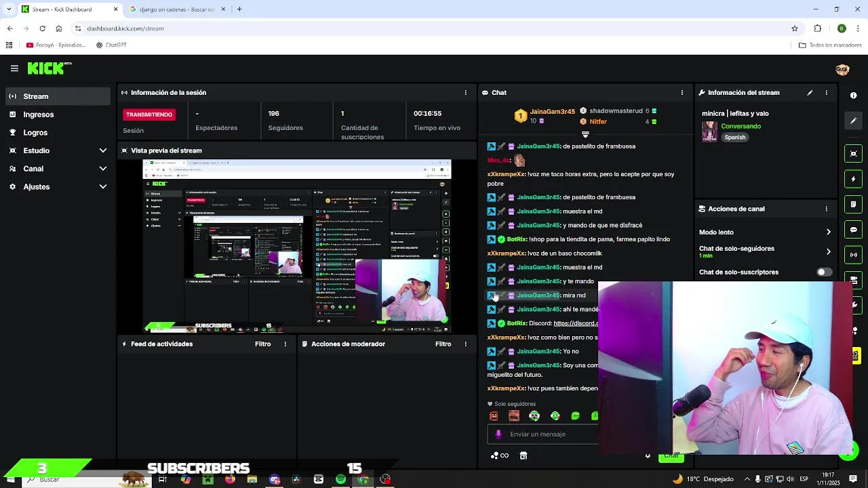Click the pencil button in the right toolbar
This screenshot has height=488, width=868.
(x=853, y=121)
